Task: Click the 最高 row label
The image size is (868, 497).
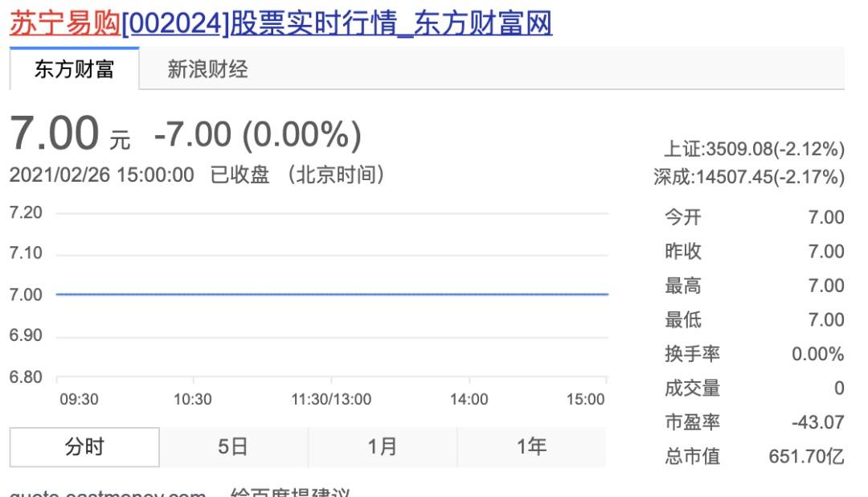Action: tap(683, 285)
